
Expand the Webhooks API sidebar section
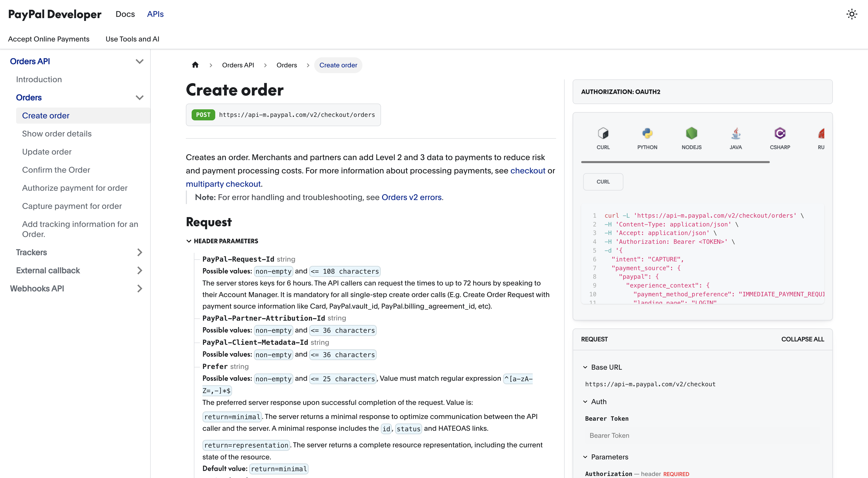click(x=139, y=289)
